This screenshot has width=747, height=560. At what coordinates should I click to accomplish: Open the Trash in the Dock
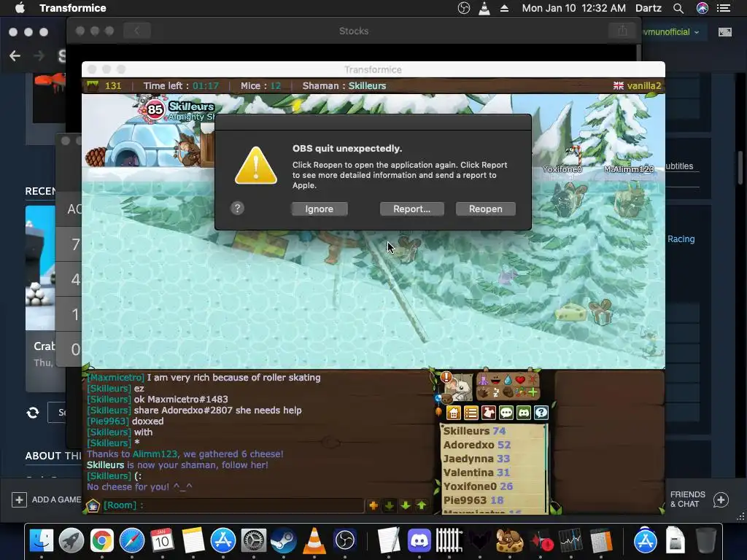(x=705, y=541)
